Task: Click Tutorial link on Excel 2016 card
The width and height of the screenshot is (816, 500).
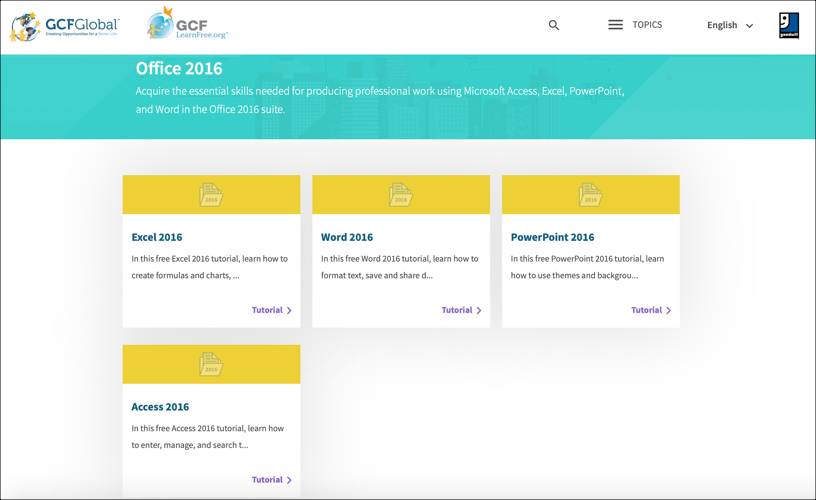Action: pos(272,310)
